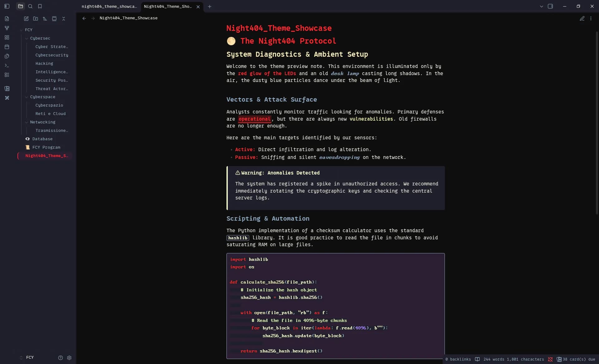Screen dimensions: 599x364
Task: Click the auto-reveal current file icon
Action: point(54,19)
